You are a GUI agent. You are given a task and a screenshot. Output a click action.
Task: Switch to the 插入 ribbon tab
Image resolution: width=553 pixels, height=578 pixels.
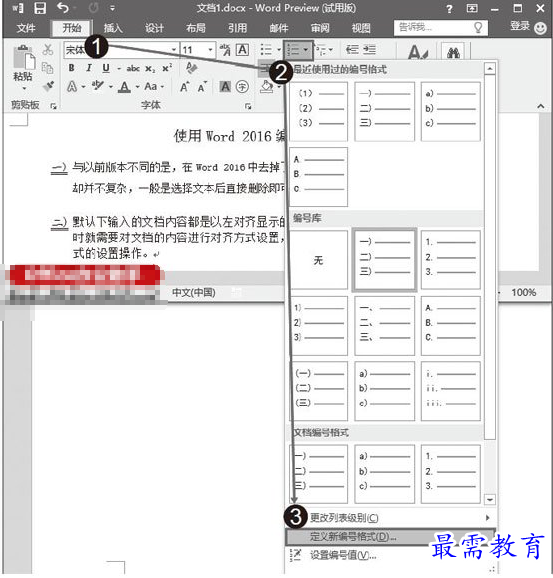pyautogui.click(x=112, y=28)
